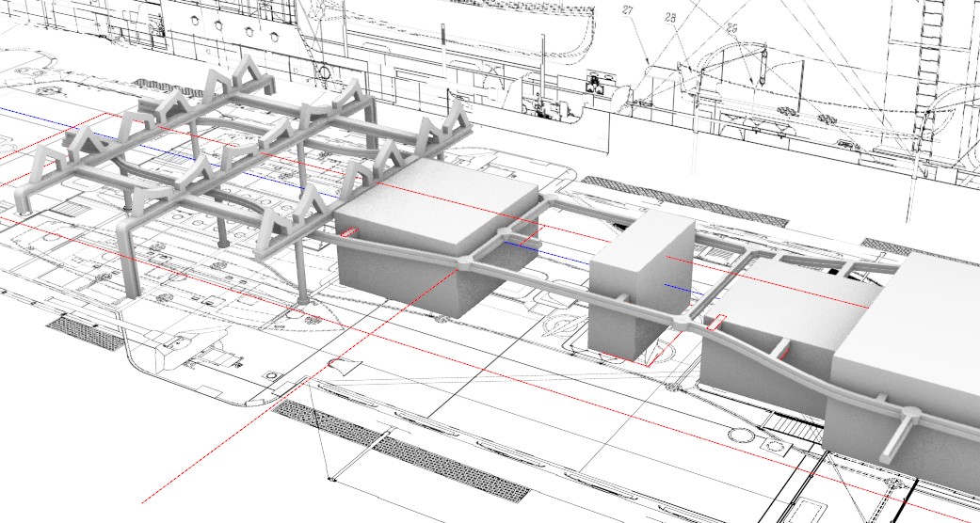The image size is (980, 523).
Task: Click callout number 28 on the blueprint
Action: tap(670, 18)
